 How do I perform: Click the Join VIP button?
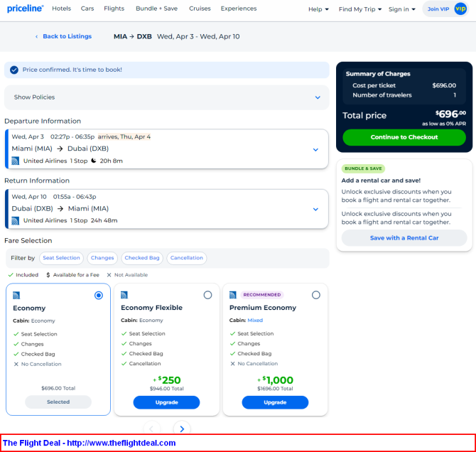pos(445,9)
